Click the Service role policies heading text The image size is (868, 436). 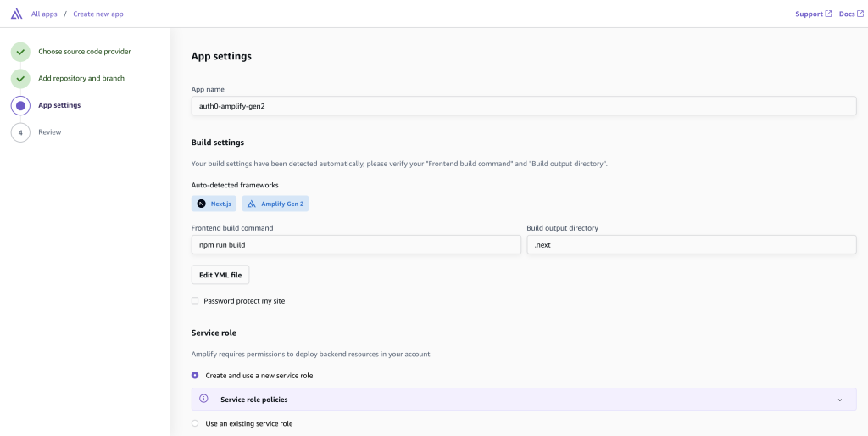coord(254,400)
